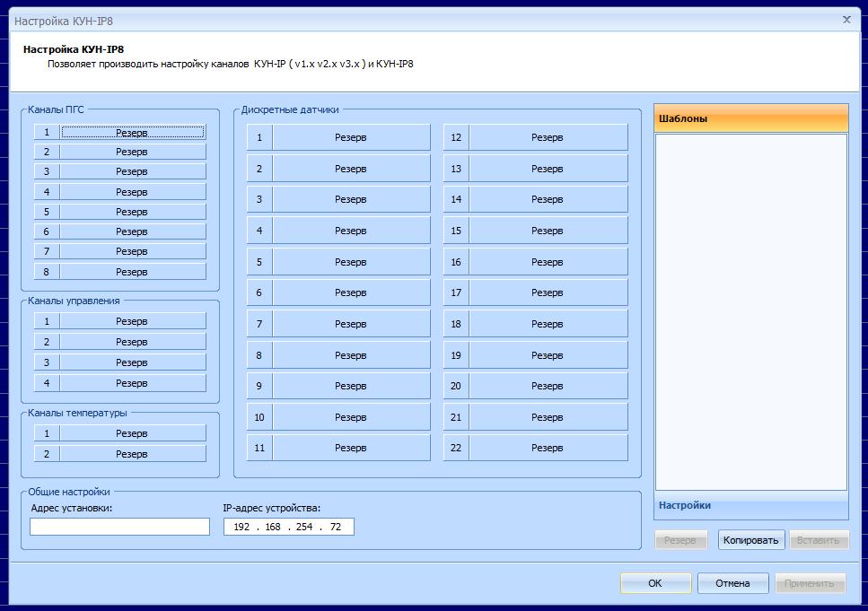This screenshot has height=611, width=868.
Task: Select ПГС channel 5 Резерв button
Action: click(x=132, y=212)
